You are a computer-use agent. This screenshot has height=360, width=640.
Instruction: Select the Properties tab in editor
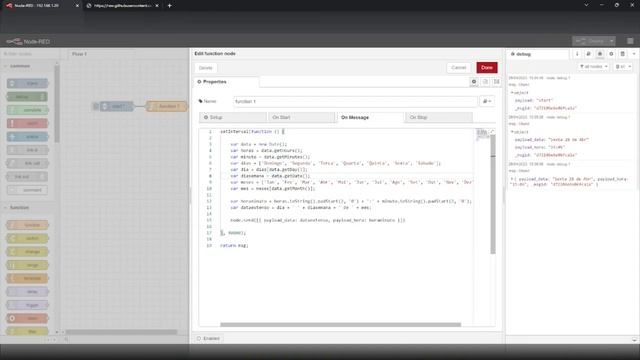point(226,82)
